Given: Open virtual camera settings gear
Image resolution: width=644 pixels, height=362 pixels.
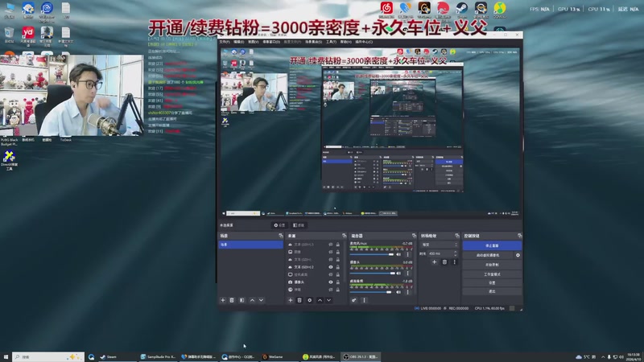Looking at the screenshot, I should pyautogui.click(x=518, y=255).
